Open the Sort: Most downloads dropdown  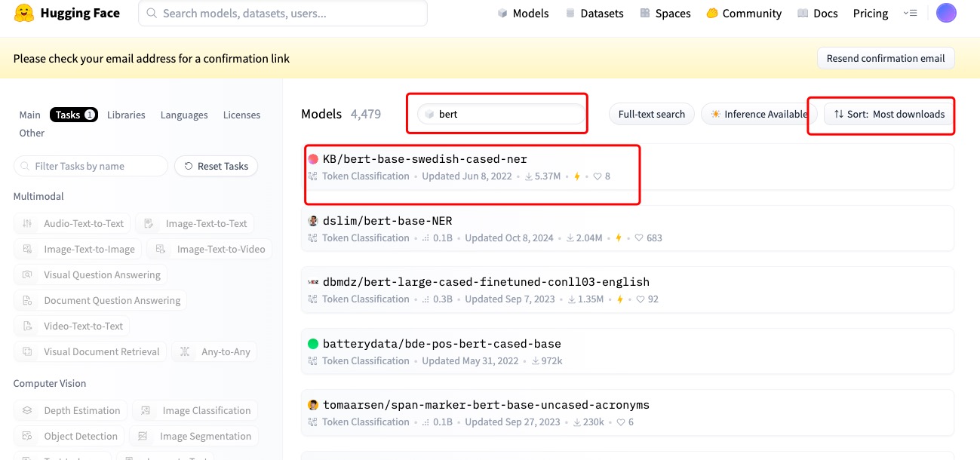[x=889, y=115]
